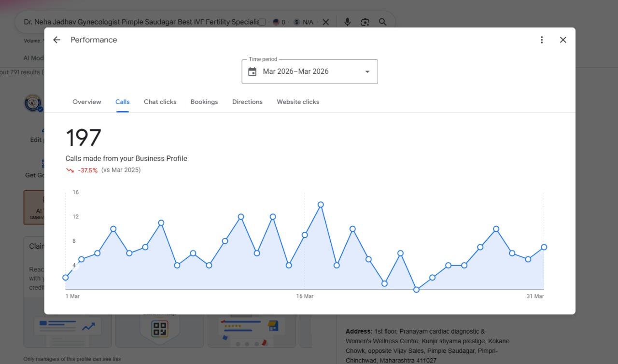
Task: Select the Chat clicks tab
Action: click(x=160, y=102)
